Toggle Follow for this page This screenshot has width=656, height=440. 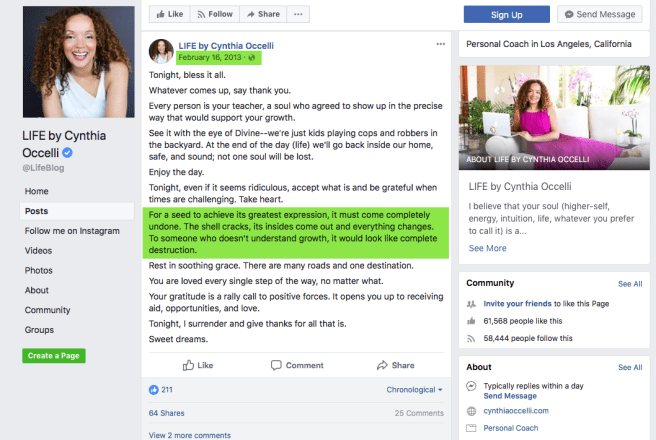click(215, 15)
